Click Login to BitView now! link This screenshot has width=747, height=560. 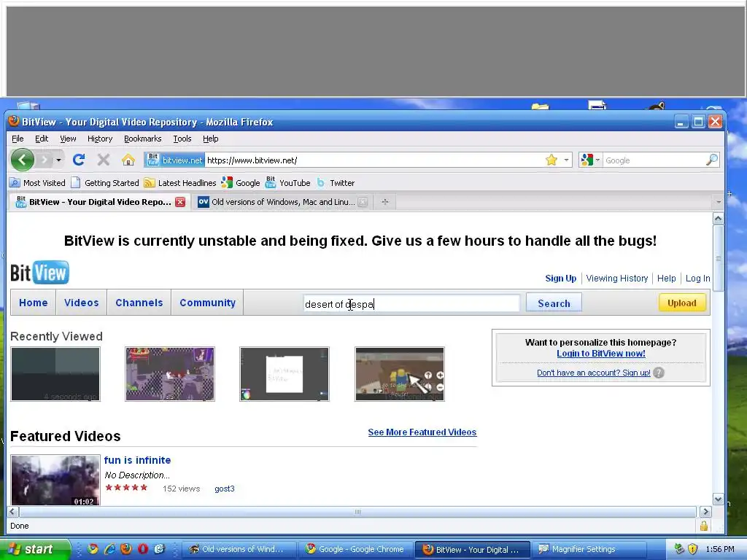click(601, 354)
